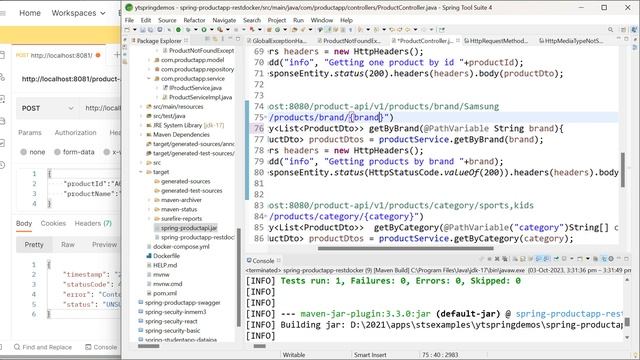
Task: Click the Pretty view button in Postman
Action: pyautogui.click(x=34, y=244)
